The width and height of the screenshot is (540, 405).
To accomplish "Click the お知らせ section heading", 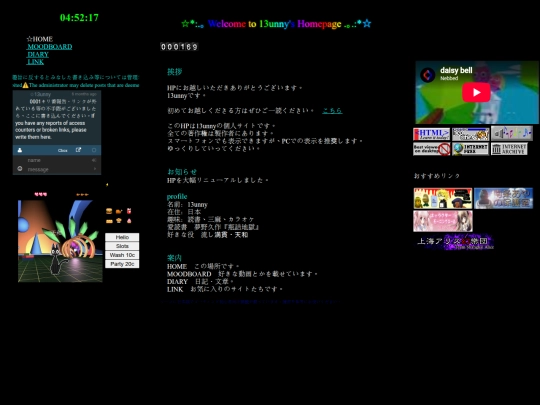I will coord(182,172).
